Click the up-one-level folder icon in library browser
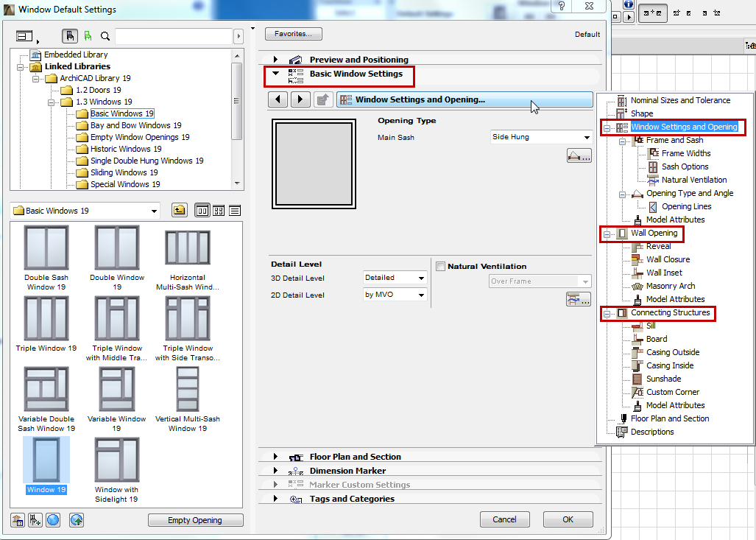756x540 pixels. [179, 210]
